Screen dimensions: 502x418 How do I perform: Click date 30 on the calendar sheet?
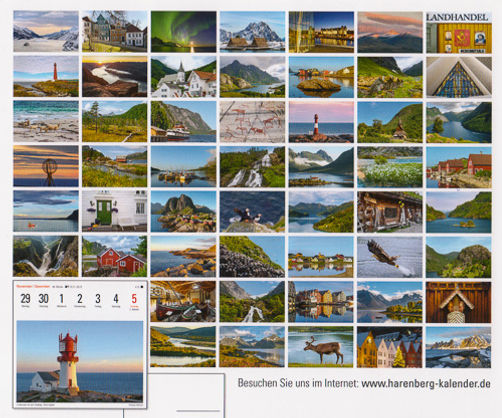click(x=43, y=298)
